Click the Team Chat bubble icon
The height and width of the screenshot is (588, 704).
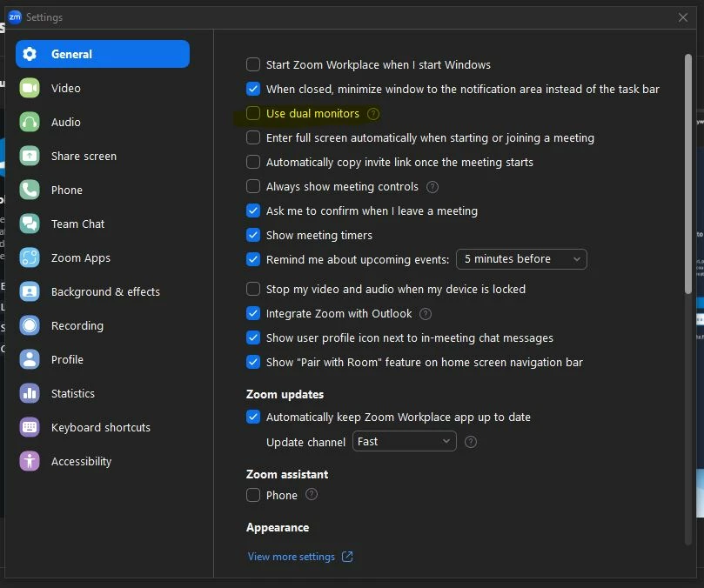(30, 224)
